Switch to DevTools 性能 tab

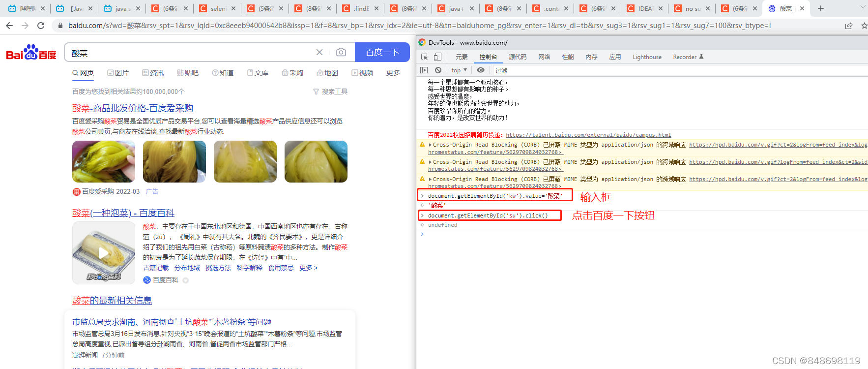point(568,57)
